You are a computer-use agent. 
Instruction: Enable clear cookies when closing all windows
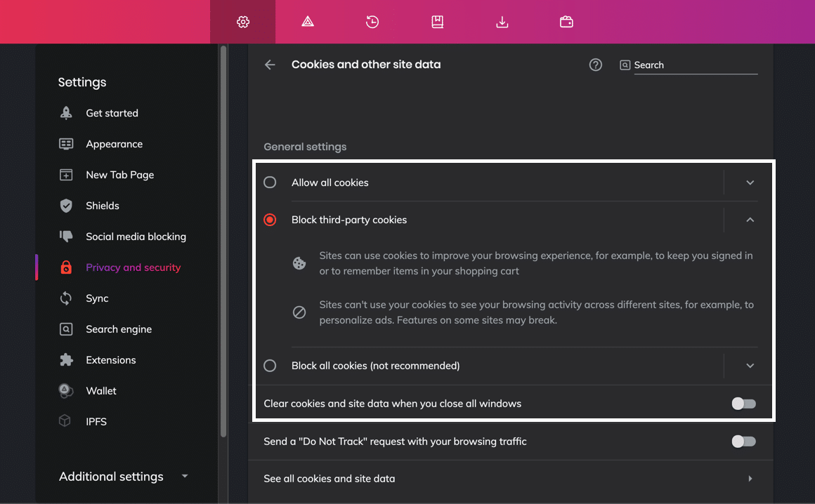[x=743, y=404]
